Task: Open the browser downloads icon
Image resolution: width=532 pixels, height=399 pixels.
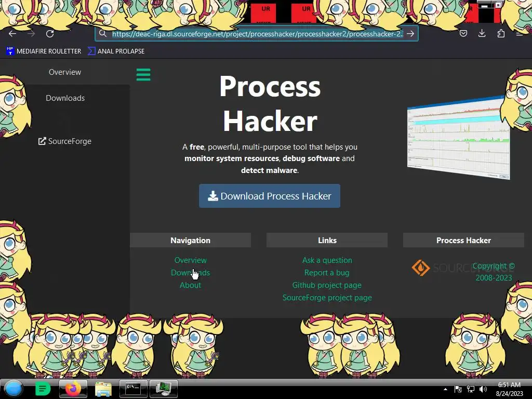Action: (482, 33)
